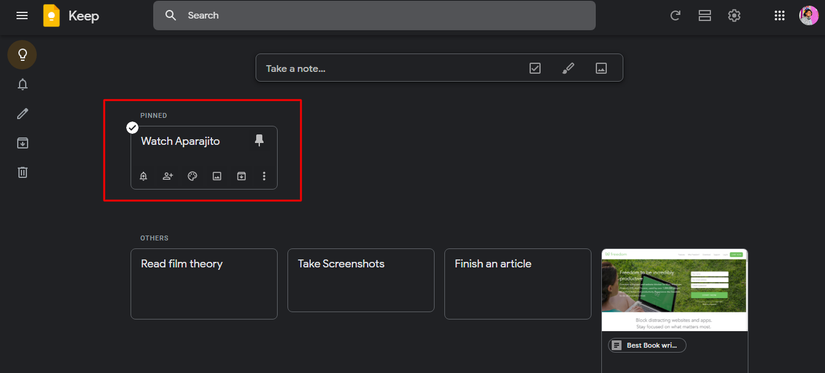
Task: Select Notes lightbulb in sidebar
Action: click(x=22, y=55)
